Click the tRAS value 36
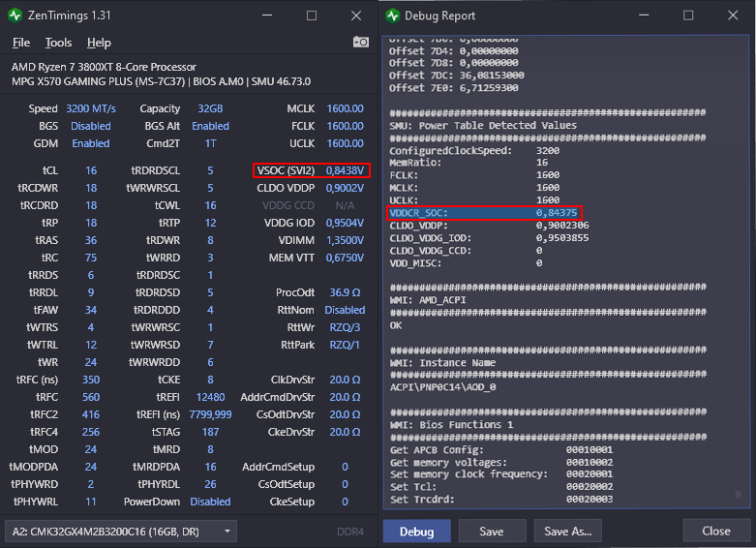Viewport: 756px width, 548px height. (91, 240)
